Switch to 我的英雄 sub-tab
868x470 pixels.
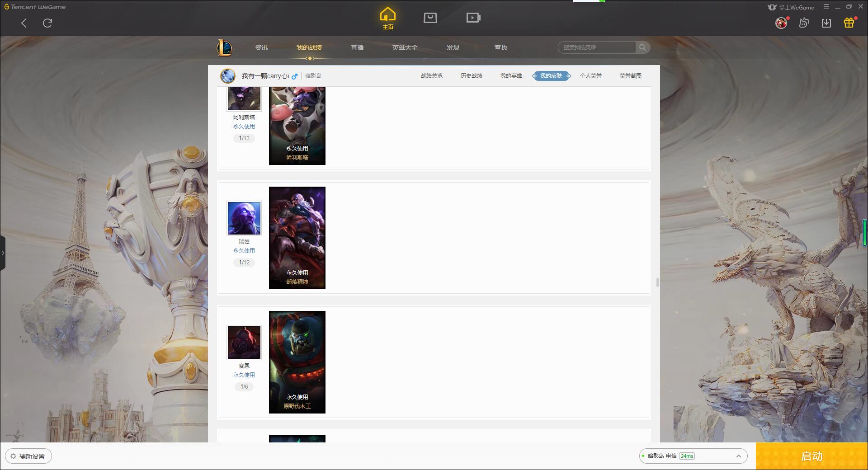[x=511, y=76]
